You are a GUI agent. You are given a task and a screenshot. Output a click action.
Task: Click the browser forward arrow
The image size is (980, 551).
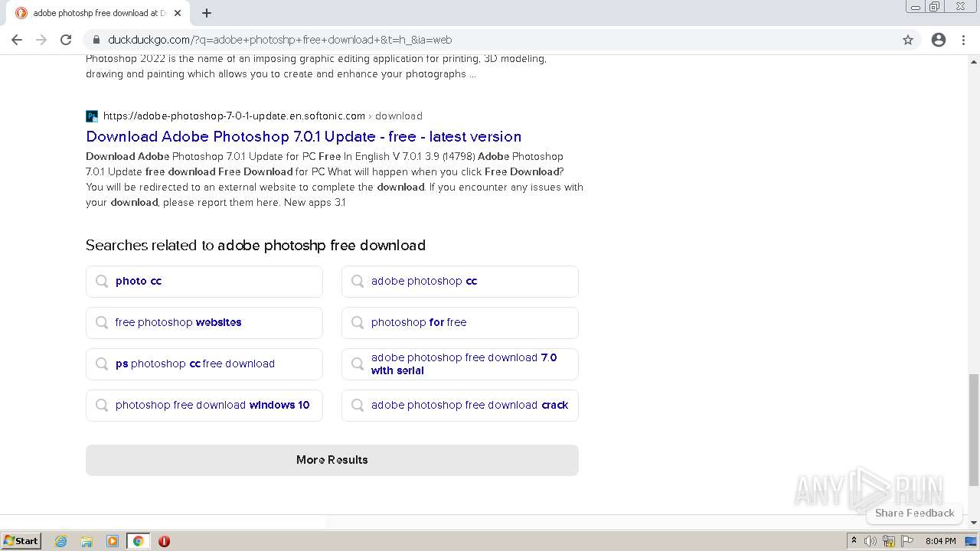click(41, 40)
